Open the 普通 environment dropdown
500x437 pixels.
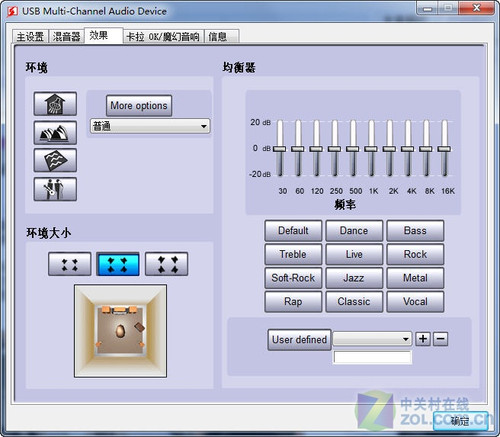pyautogui.click(x=150, y=126)
